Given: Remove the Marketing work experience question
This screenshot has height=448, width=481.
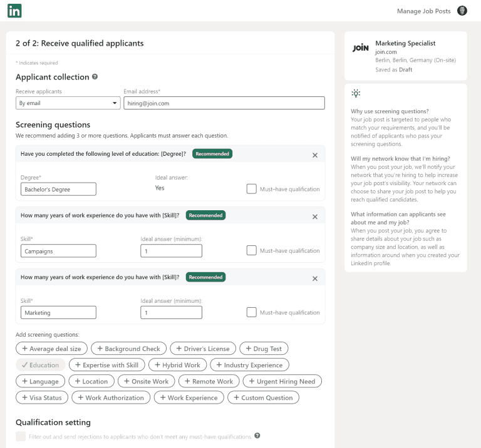Looking at the screenshot, I should (x=315, y=278).
